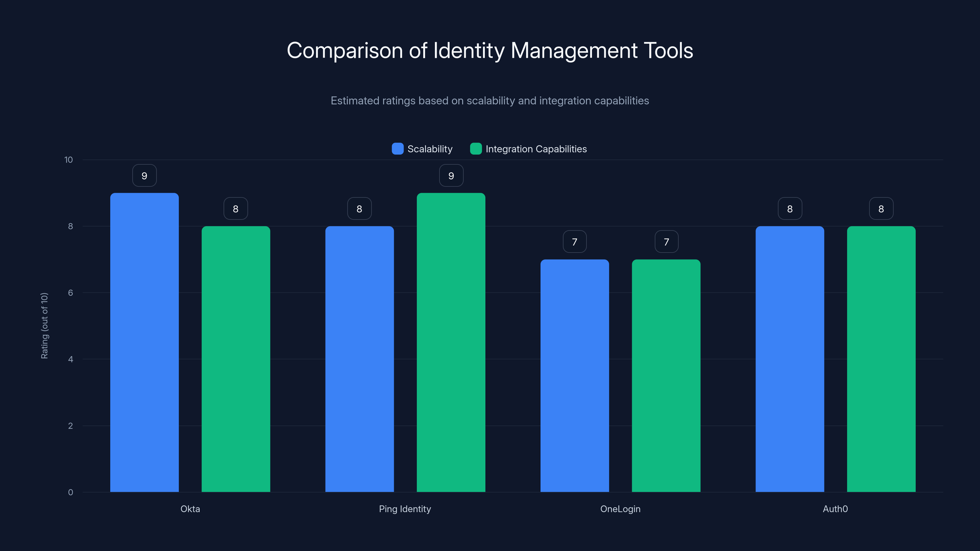
Task: Click the 7 label above OneLogin Scalability
Action: coord(575,242)
